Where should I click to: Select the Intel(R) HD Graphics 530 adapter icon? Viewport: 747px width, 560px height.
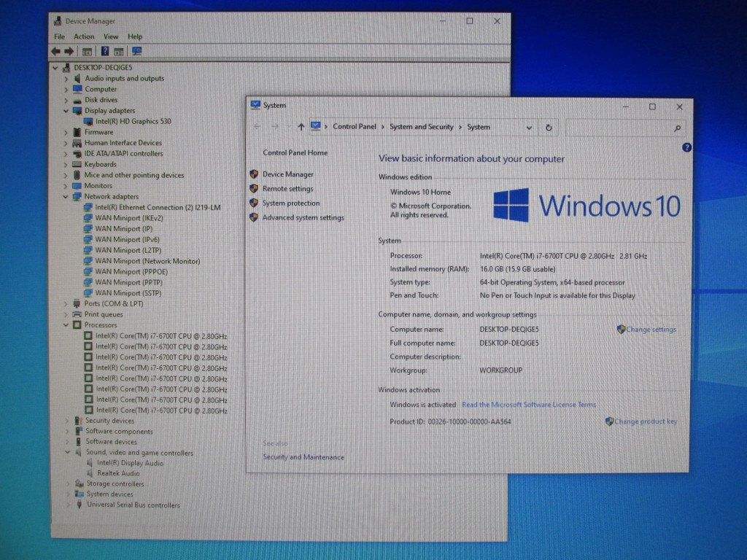(88, 122)
